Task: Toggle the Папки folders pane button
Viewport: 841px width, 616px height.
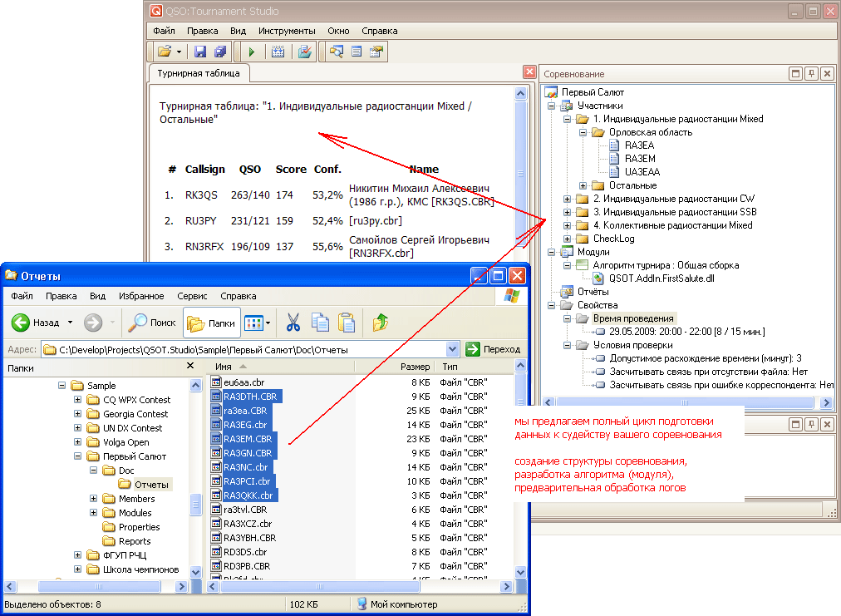Action: (x=211, y=323)
